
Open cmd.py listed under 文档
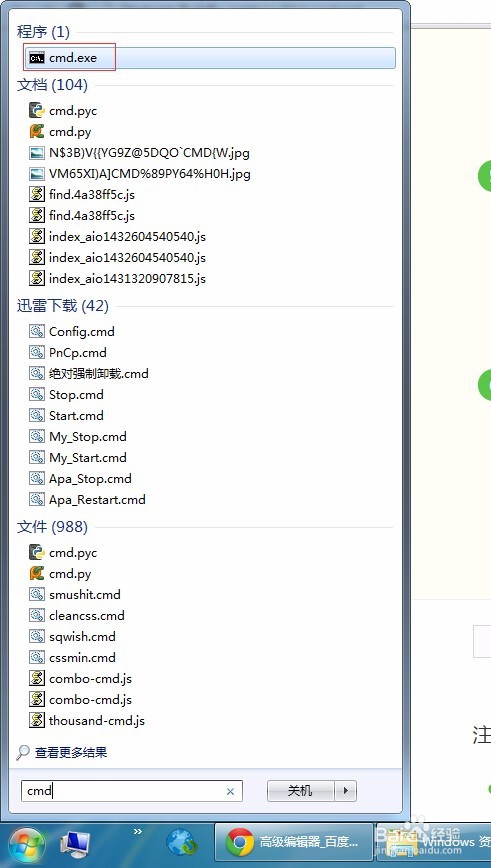click(70, 132)
